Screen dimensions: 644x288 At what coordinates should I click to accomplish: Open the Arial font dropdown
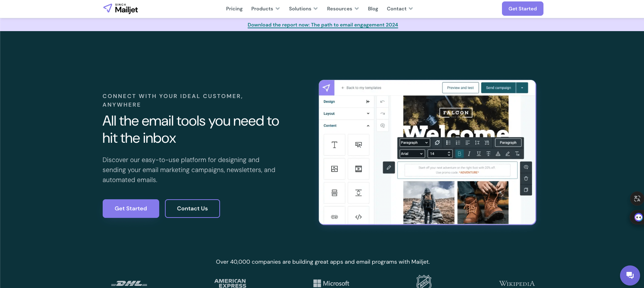[412, 153]
